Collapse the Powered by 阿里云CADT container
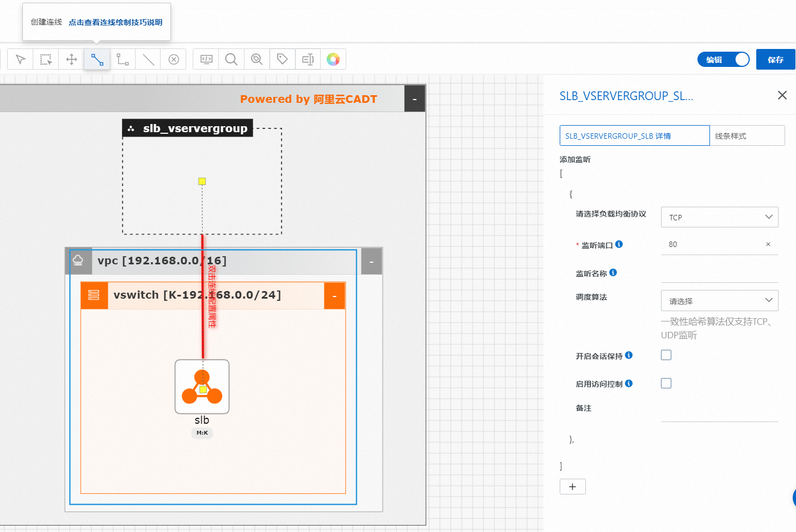The image size is (796, 532). [x=415, y=99]
